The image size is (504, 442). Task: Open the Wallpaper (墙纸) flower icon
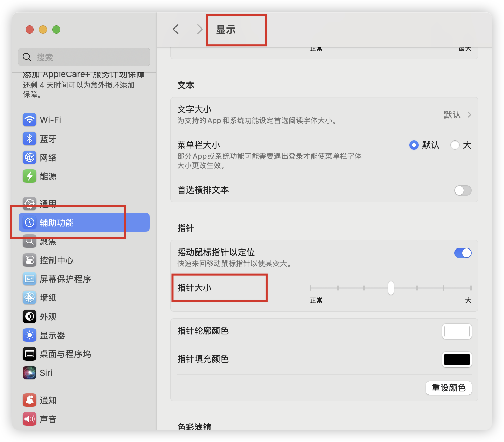pos(30,298)
